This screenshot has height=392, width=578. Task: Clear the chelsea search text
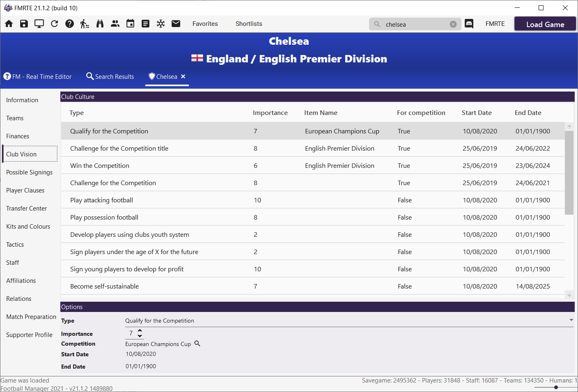click(453, 24)
